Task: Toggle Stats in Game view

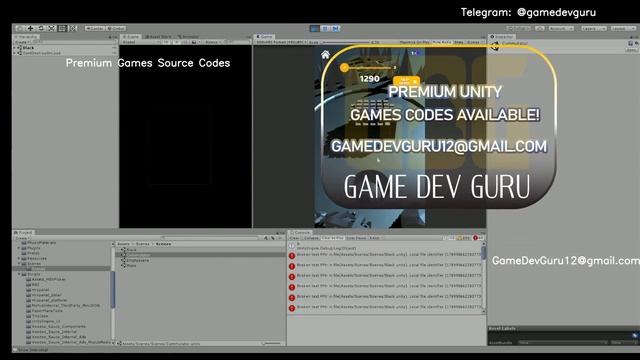Action: tap(459, 42)
